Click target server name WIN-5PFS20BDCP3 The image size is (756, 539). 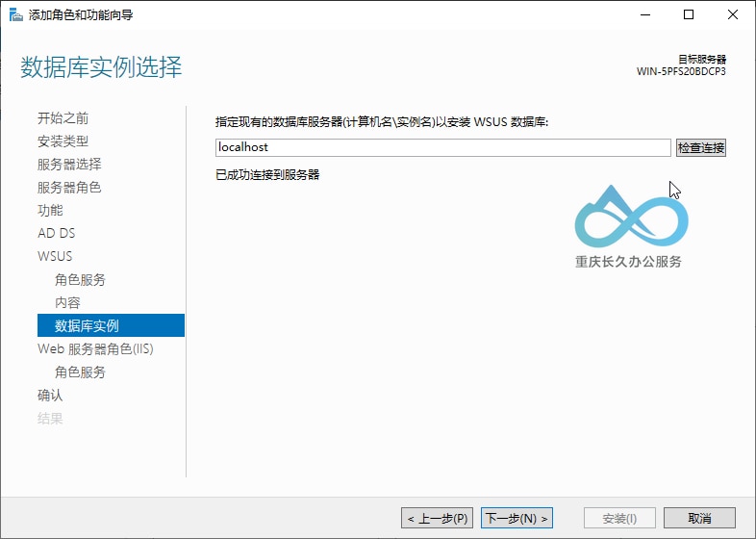tap(681, 71)
